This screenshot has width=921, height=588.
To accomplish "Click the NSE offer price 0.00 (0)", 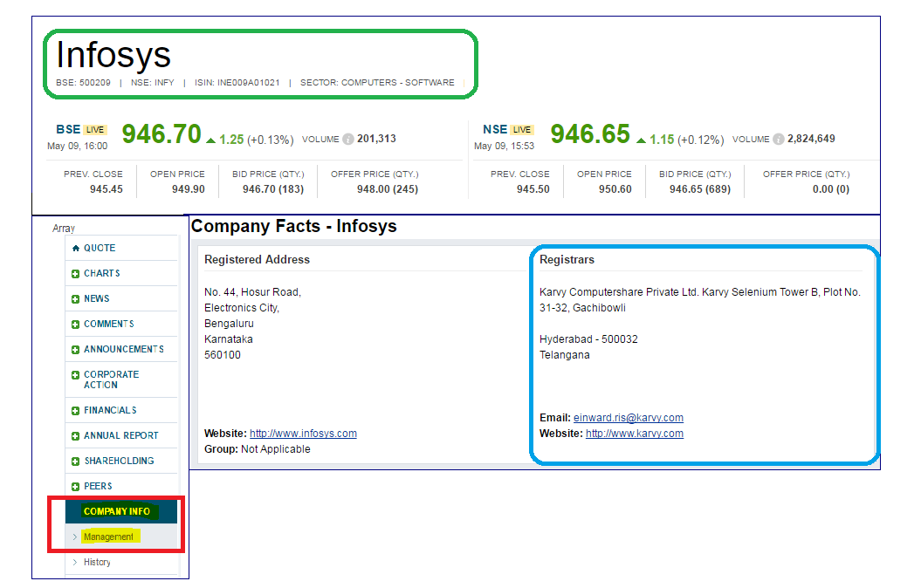I will click(831, 189).
